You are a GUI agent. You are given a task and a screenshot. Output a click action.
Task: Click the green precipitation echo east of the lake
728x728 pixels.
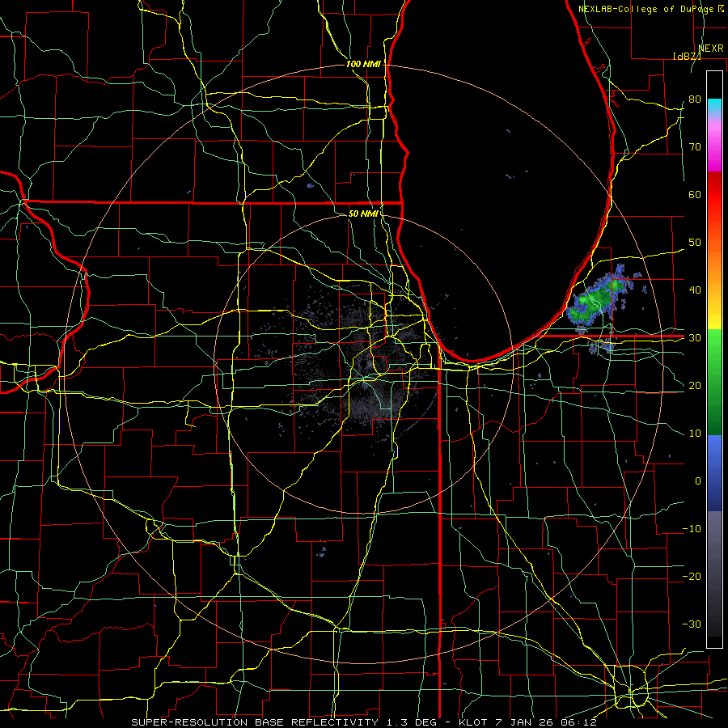[x=595, y=299]
